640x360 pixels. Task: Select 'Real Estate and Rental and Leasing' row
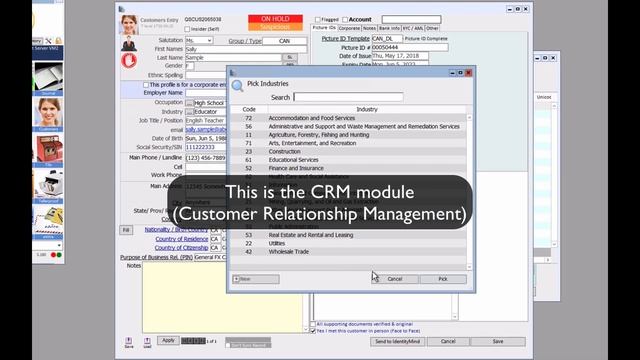[348, 235]
